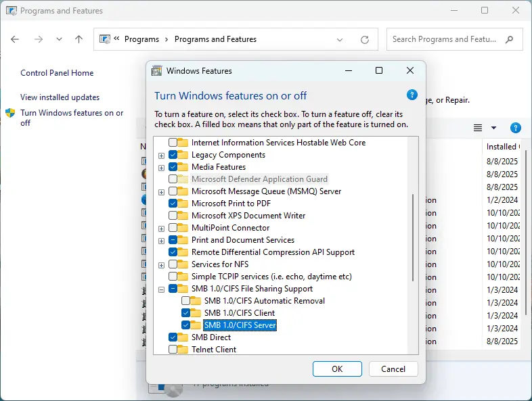
Task: Click the help icon in Windows Features dialog
Action: click(412, 95)
